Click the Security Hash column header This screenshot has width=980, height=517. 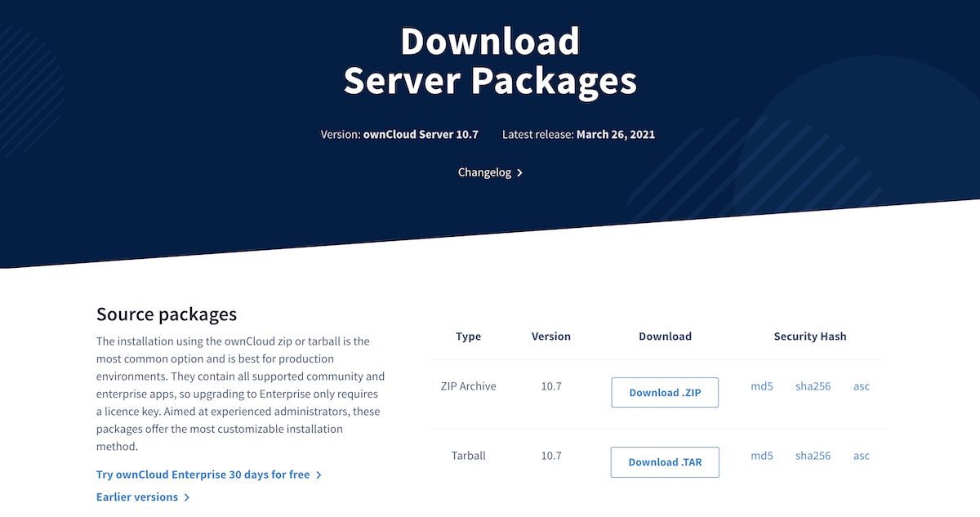point(809,336)
